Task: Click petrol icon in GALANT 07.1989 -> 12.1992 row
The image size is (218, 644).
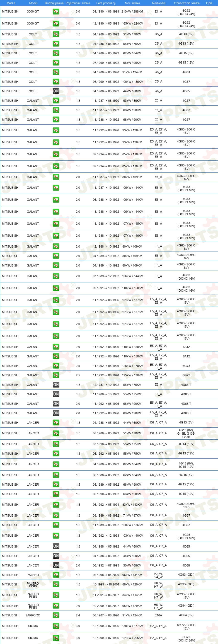Action: point(56,276)
